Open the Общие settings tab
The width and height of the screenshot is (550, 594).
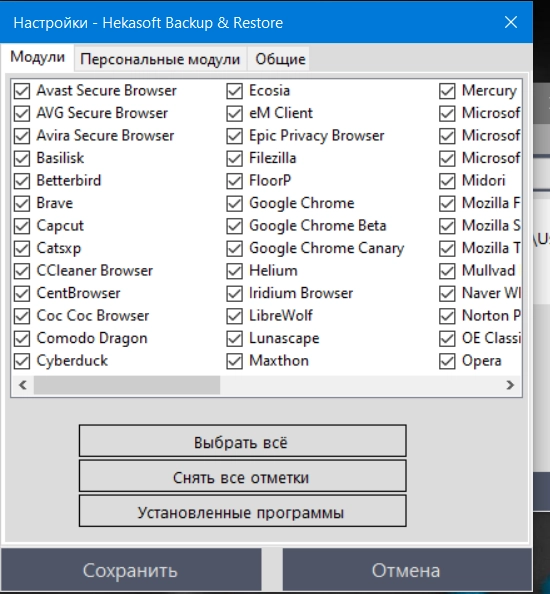280,59
